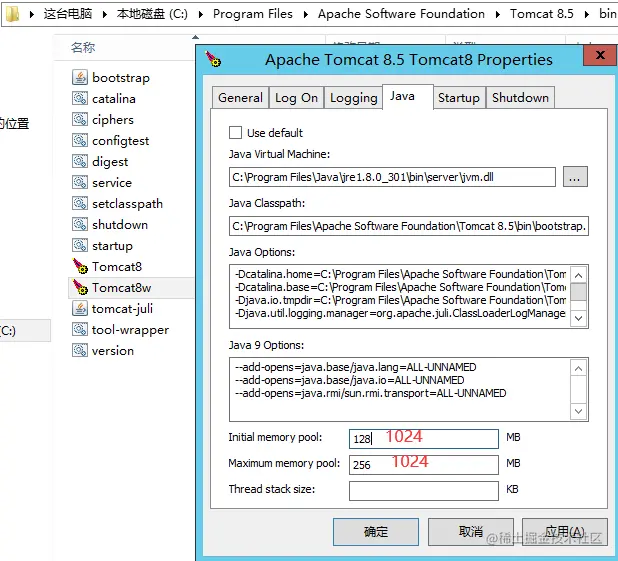618x561 pixels.
Task: Click the sort arrow above the 名称 column
Action: 195,37
